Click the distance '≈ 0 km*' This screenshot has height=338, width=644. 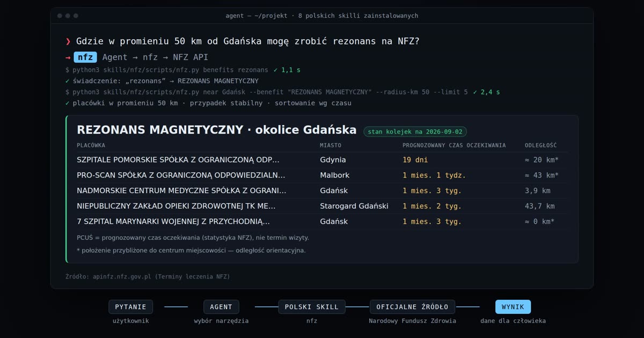pyautogui.click(x=539, y=222)
